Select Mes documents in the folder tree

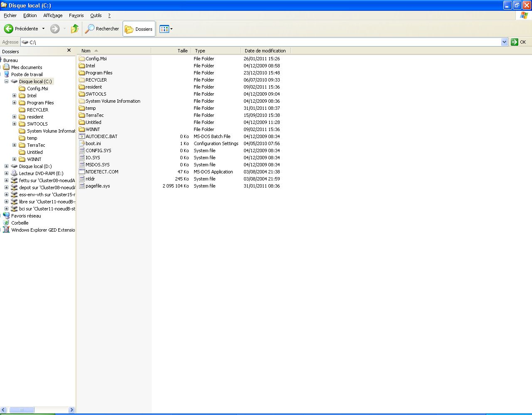(27, 67)
